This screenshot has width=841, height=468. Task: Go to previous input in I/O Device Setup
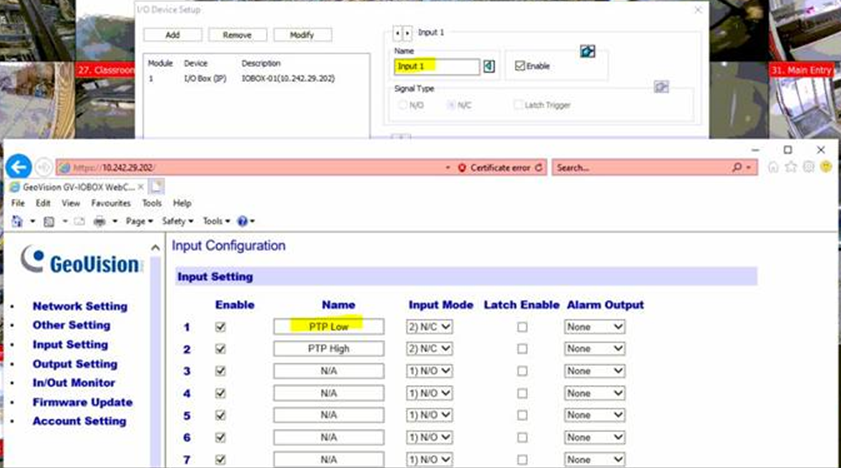coord(397,33)
